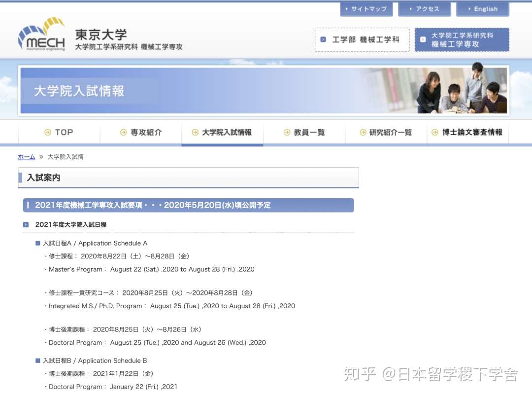Viewport: 532px width, 396px height.
Task: Click the 東京大学 title text
Action: 101,35
